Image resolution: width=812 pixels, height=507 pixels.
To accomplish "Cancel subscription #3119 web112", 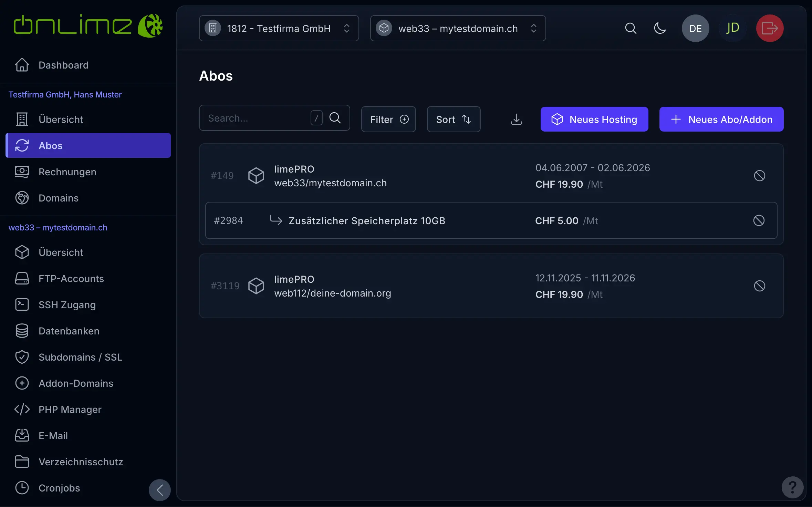I will (x=759, y=286).
